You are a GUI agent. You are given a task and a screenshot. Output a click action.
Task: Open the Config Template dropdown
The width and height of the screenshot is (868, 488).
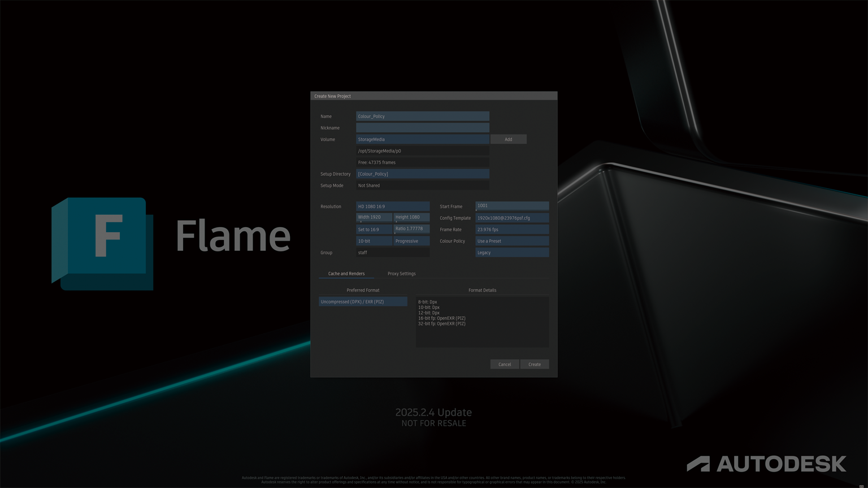(x=512, y=218)
